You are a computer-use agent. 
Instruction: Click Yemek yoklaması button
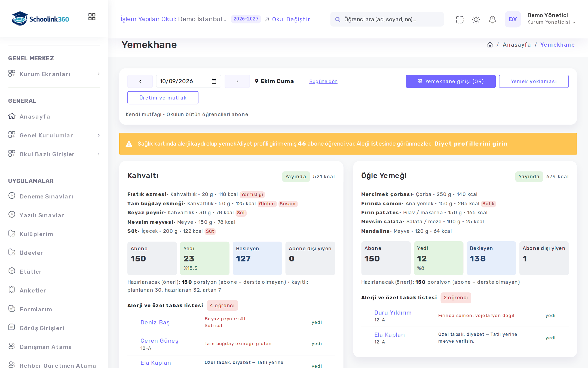(534, 81)
